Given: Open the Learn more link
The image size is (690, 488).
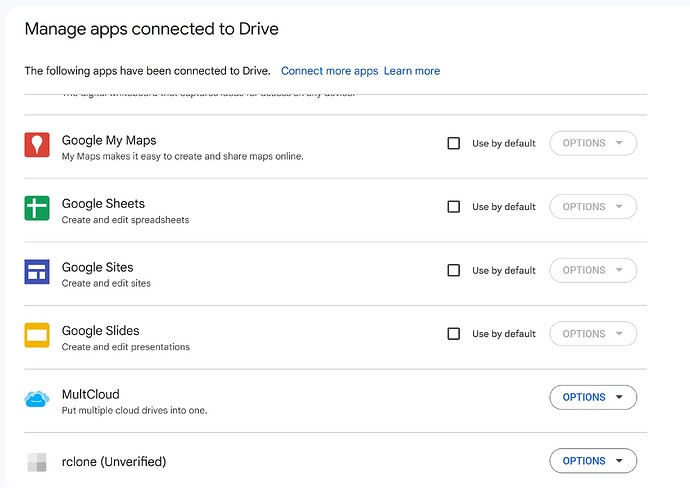Looking at the screenshot, I should click(x=412, y=71).
